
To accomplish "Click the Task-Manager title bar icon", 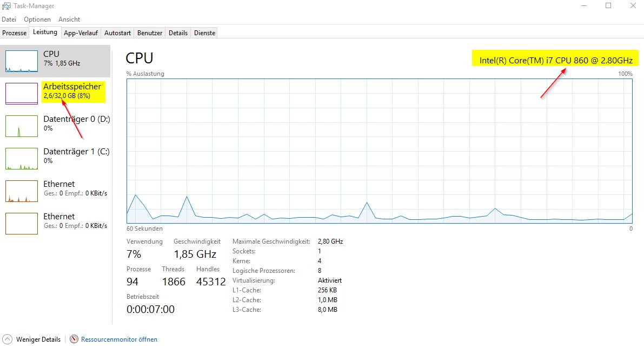I will [x=6, y=6].
